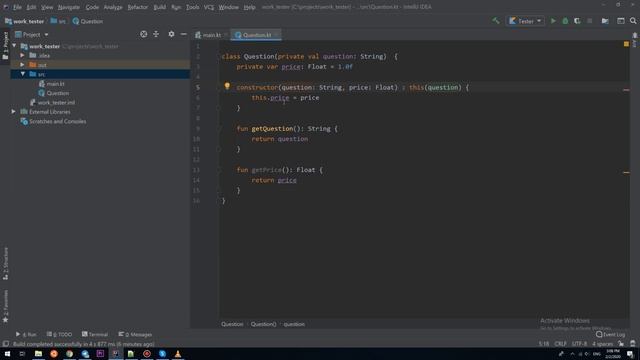Open the Help menu
The width and height of the screenshot is (640, 360).
click(x=249, y=7)
